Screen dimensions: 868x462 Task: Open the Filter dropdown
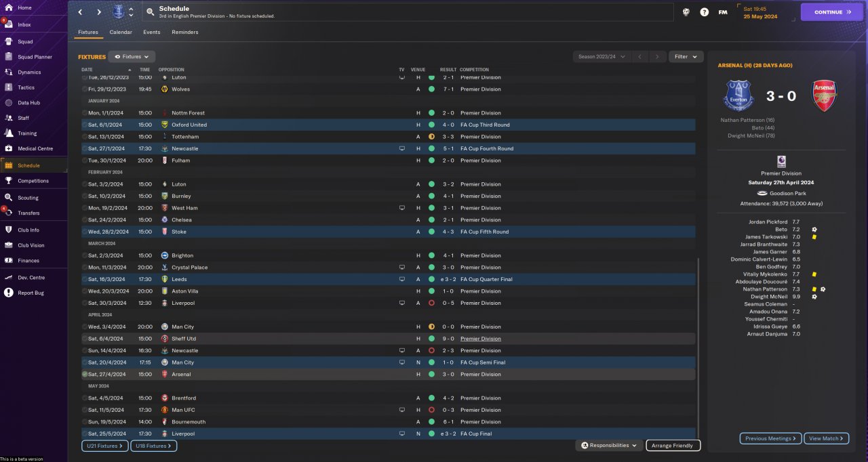click(686, 57)
